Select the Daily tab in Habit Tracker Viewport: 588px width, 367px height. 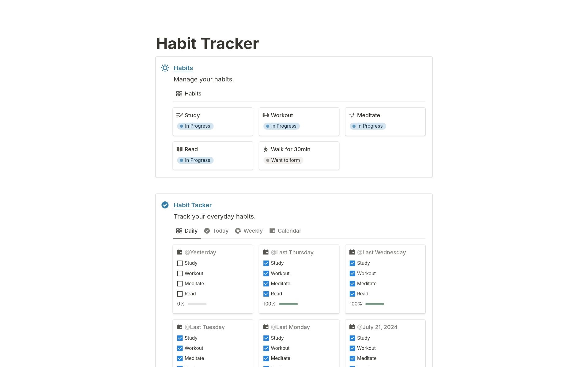[x=190, y=230]
